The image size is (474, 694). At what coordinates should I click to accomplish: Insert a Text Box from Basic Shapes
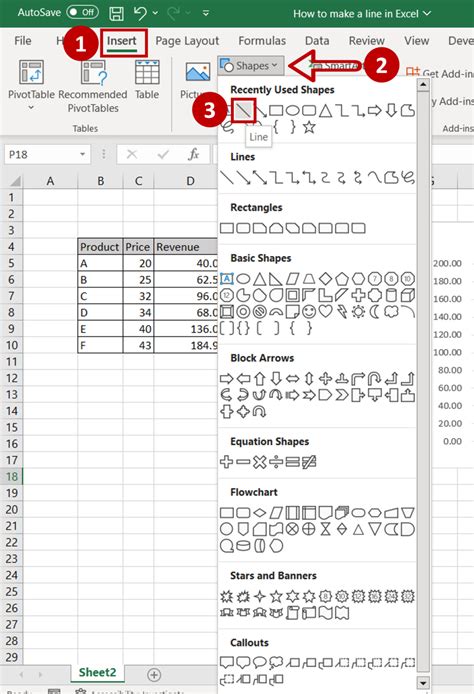(227, 279)
